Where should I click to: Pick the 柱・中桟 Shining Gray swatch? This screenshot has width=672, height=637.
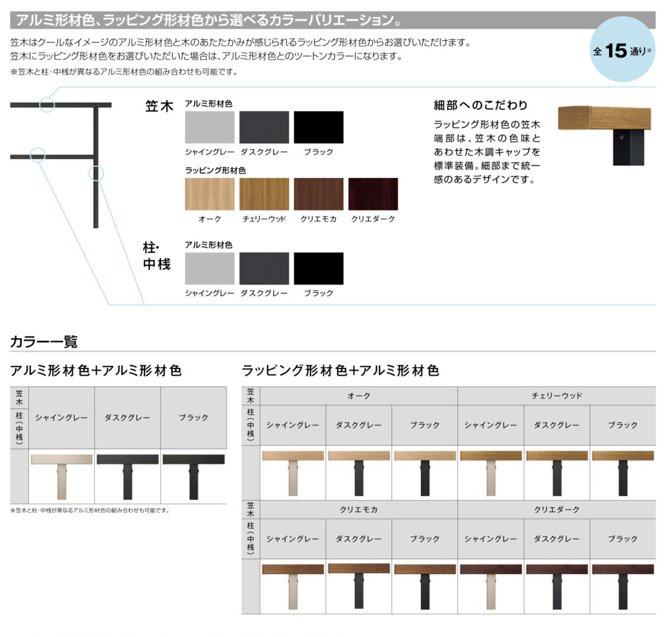click(209, 268)
